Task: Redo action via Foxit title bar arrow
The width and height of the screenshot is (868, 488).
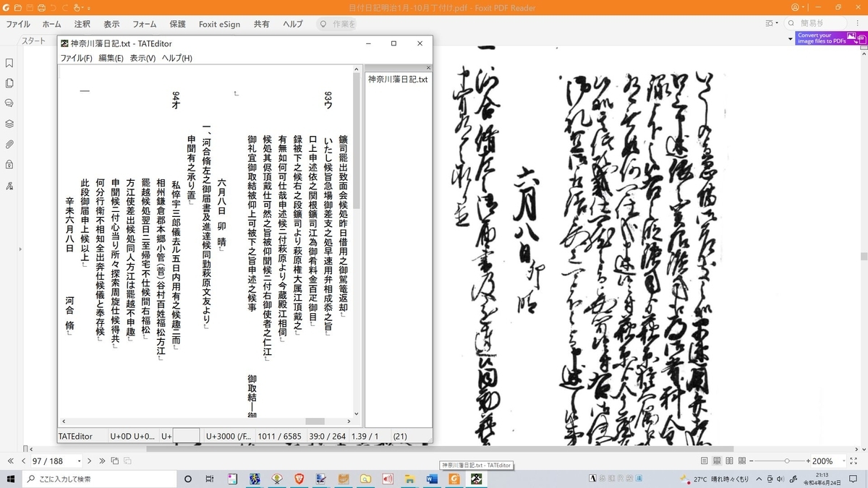Action: [66, 7]
